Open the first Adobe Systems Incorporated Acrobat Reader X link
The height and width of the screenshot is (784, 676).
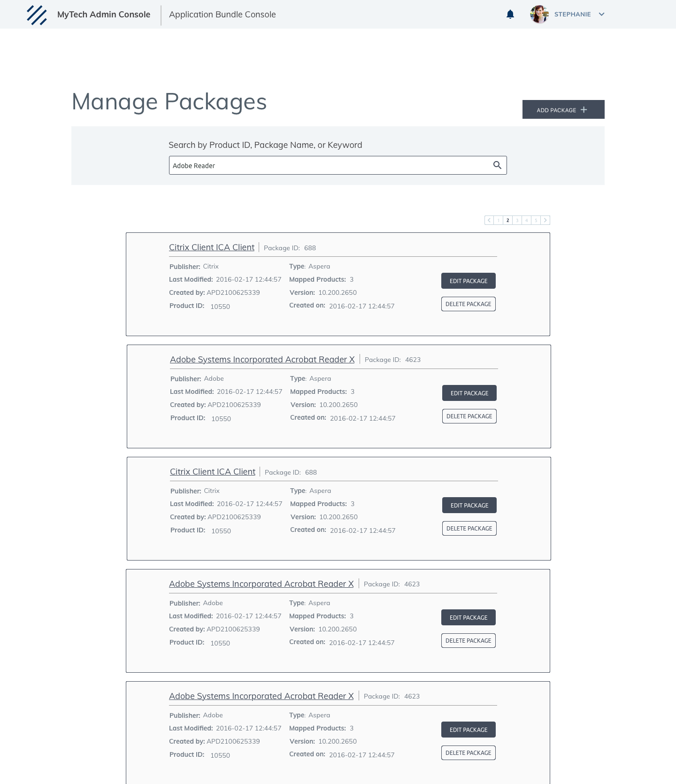[x=262, y=360]
